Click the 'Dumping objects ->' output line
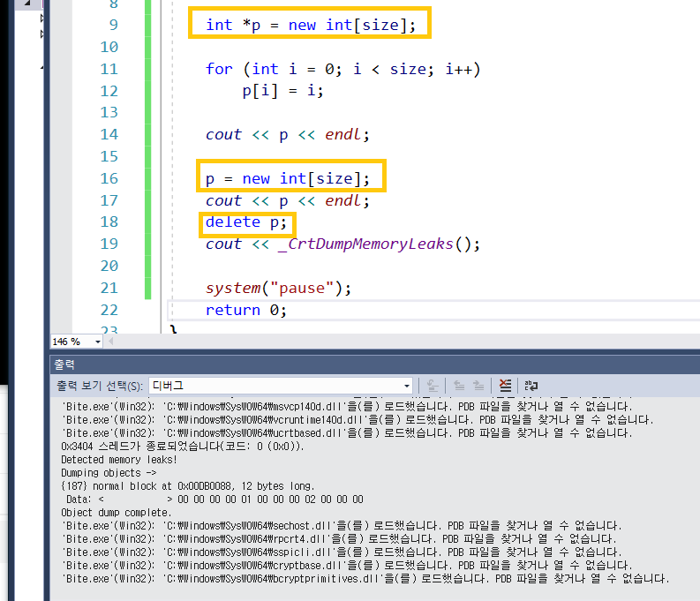700x601 pixels. coord(109,472)
